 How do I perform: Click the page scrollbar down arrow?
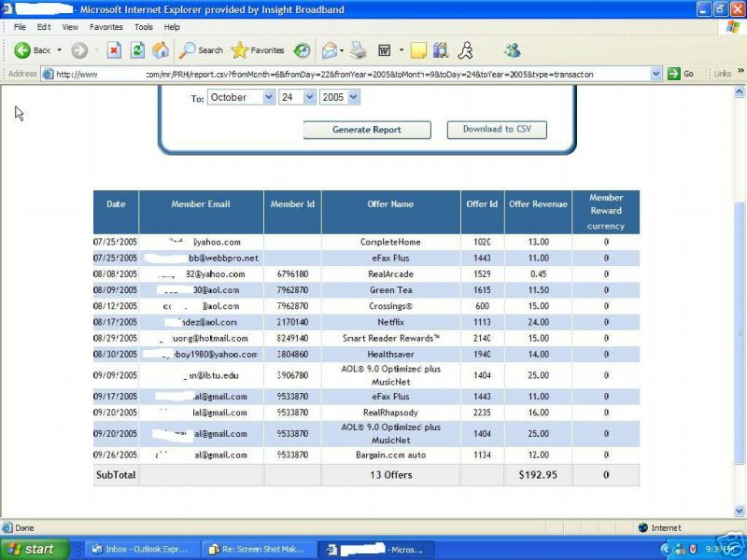tap(740, 511)
